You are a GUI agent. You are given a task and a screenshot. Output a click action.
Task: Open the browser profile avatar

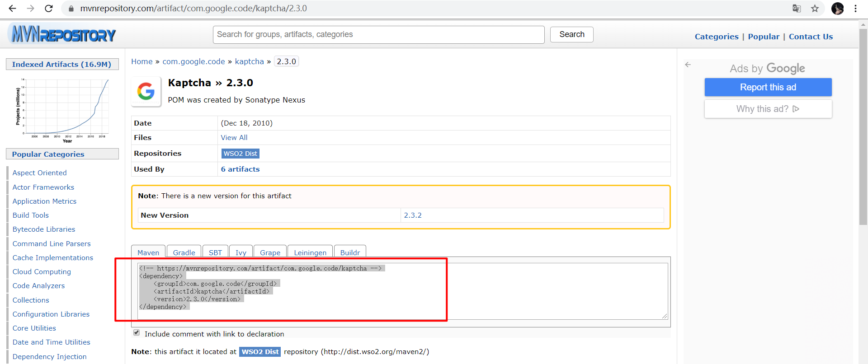tap(837, 8)
